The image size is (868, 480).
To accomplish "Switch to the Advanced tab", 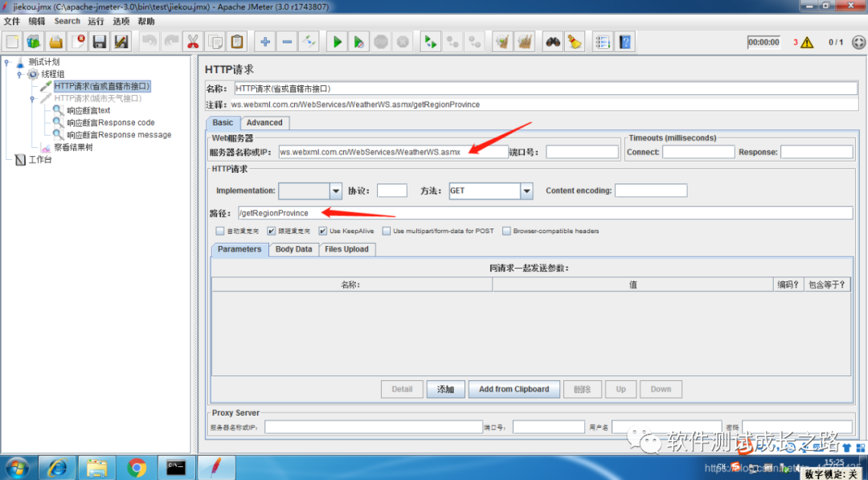I will (264, 123).
